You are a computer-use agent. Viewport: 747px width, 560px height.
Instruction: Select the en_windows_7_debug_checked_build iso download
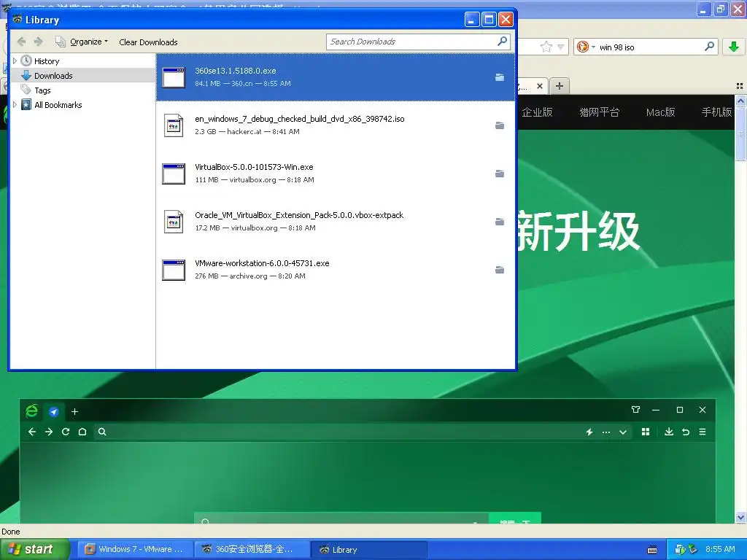tap(336, 125)
